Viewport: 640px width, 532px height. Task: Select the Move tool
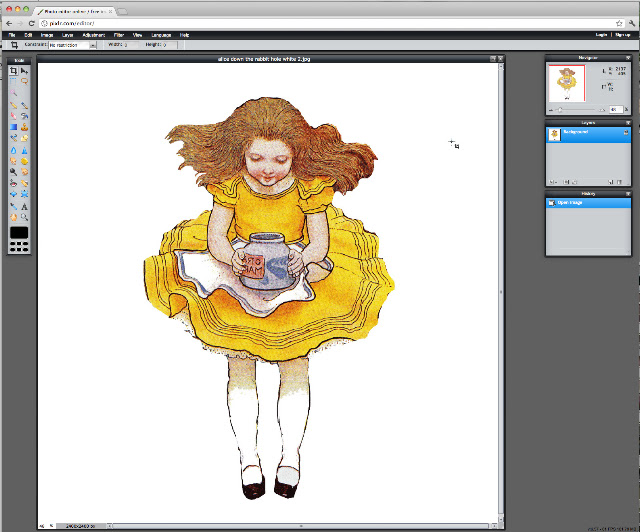(24, 71)
